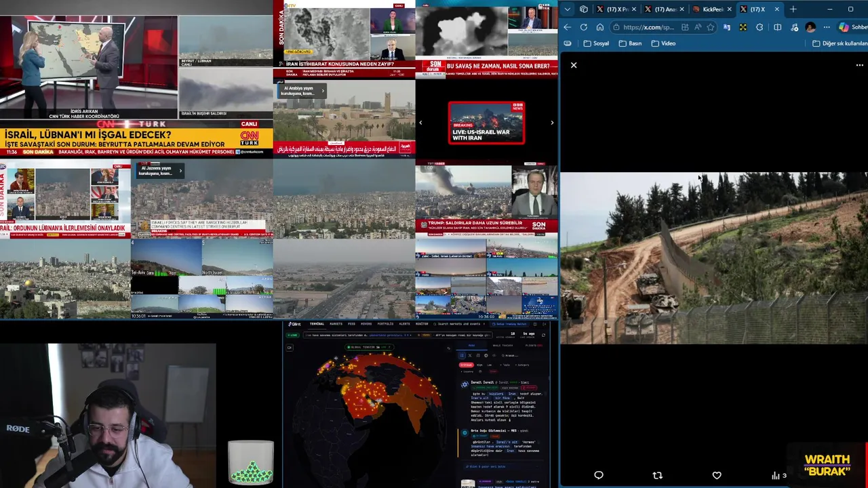Close the X photo viewer overlay
Image resolution: width=868 pixels, height=488 pixels.
coord(574,65)
